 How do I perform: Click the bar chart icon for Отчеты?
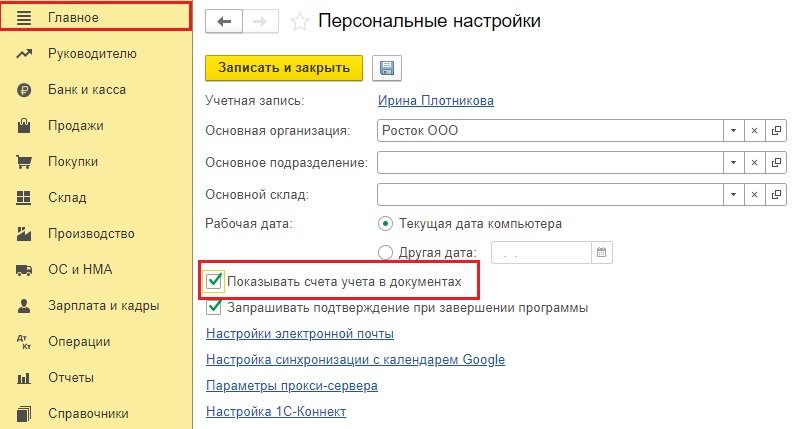[x=24, y=378]
